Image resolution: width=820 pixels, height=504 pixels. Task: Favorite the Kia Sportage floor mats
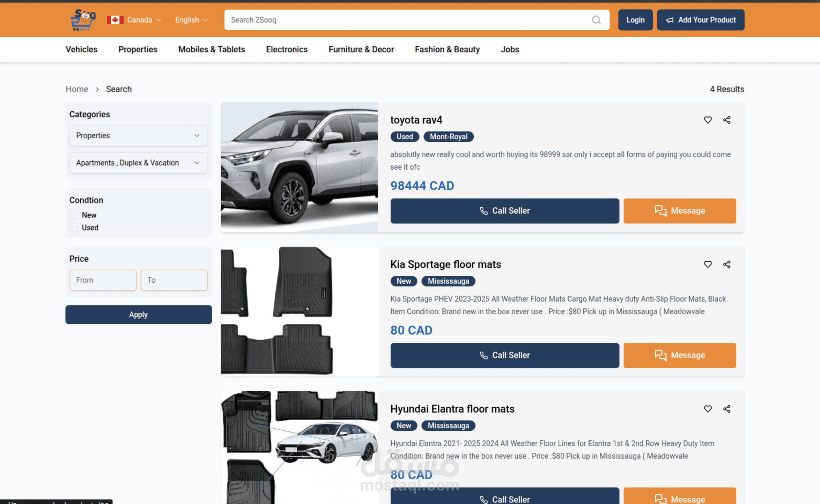pyautogui.click(x=708, y=264)
